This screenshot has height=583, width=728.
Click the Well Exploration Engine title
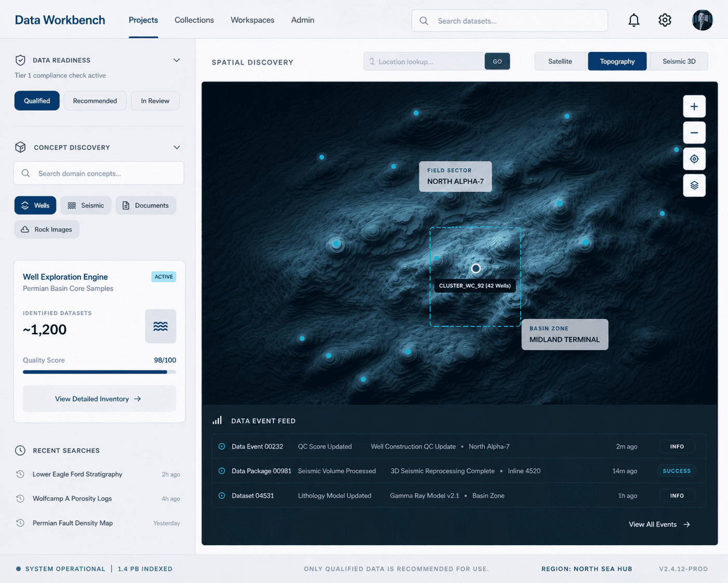65,276
